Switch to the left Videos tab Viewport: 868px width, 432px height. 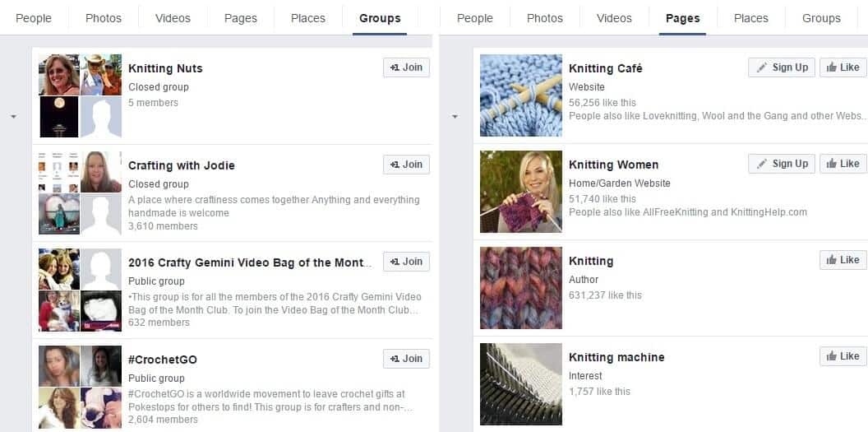coord(173,18)
